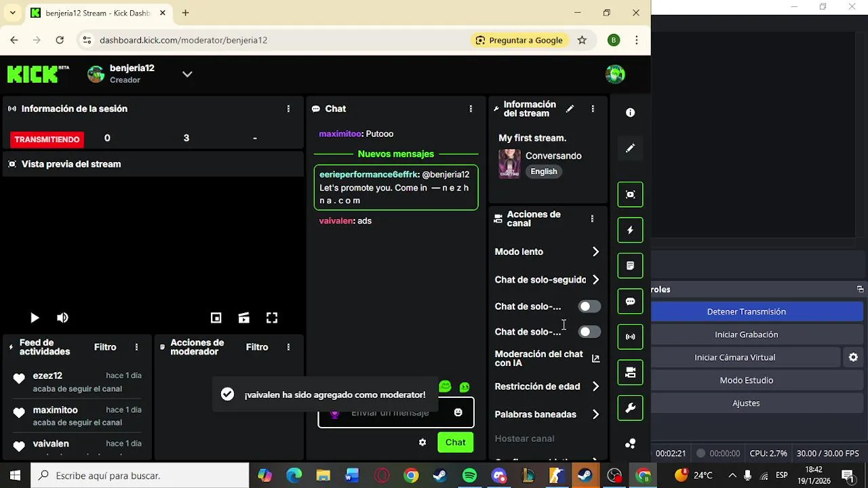Image resolution: width=868 pixels, height=488 pixels.
Task: Toggle the broadcast signal widget icon
Action: pyautogui.click(x=630, y=337)
